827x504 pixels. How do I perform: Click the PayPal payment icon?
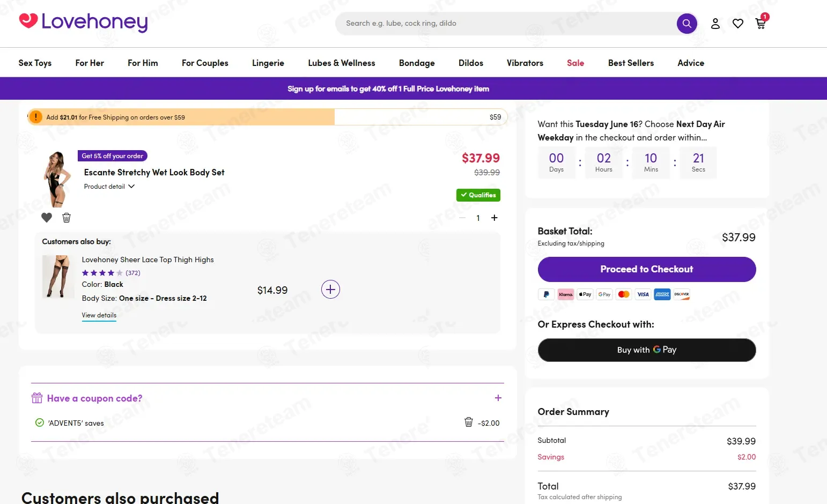[546, 294]
